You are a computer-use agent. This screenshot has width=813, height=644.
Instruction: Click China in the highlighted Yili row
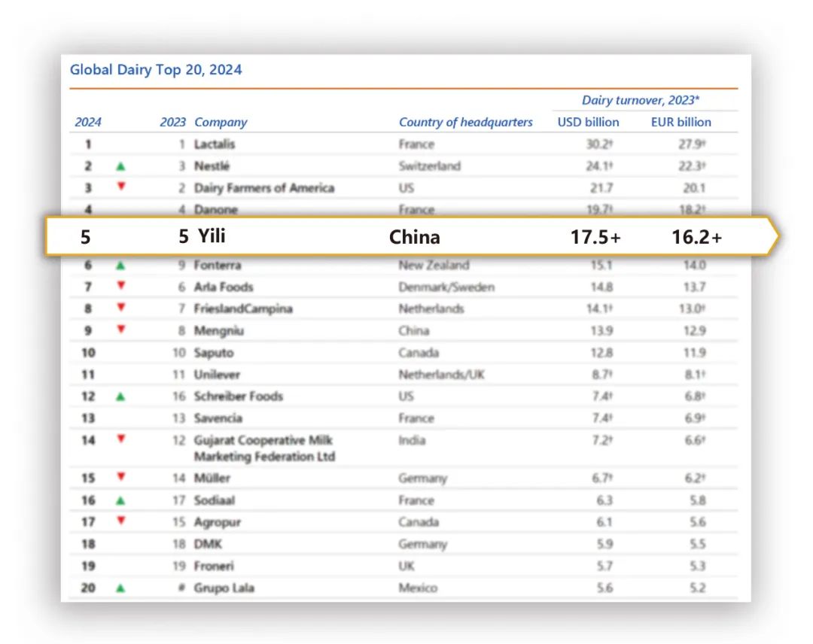414,237
